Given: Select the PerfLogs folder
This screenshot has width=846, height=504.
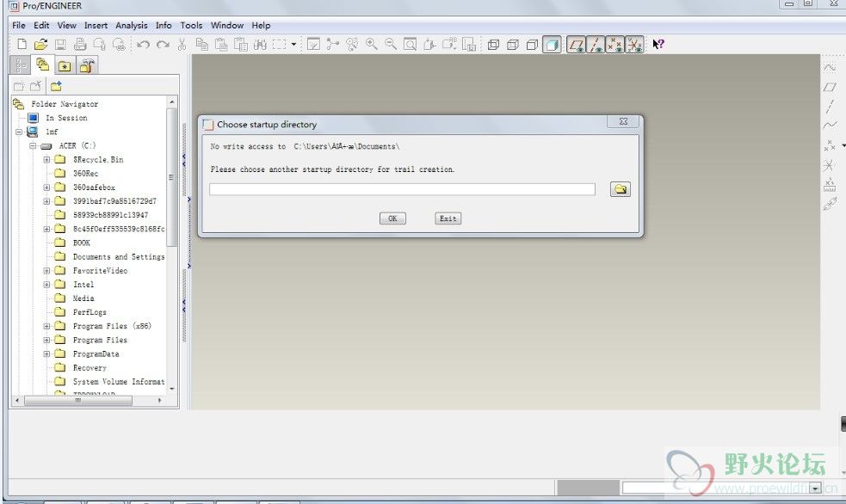Looking at the screenshot, I should click(x=90, y=312).
